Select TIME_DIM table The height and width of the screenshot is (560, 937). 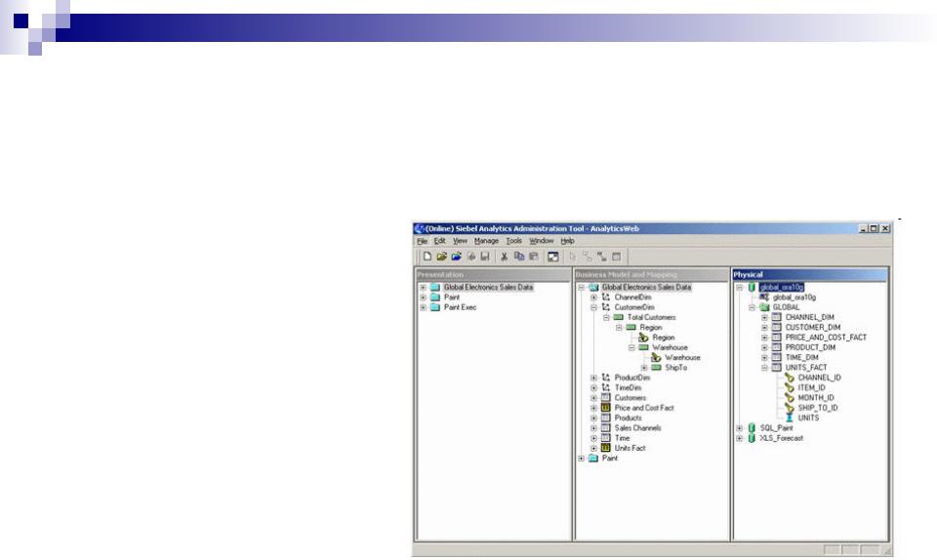point(802,358)
